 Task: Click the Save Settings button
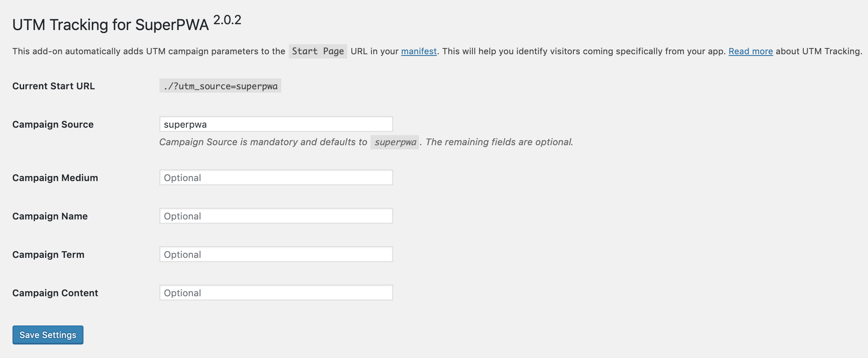(48, 335)
